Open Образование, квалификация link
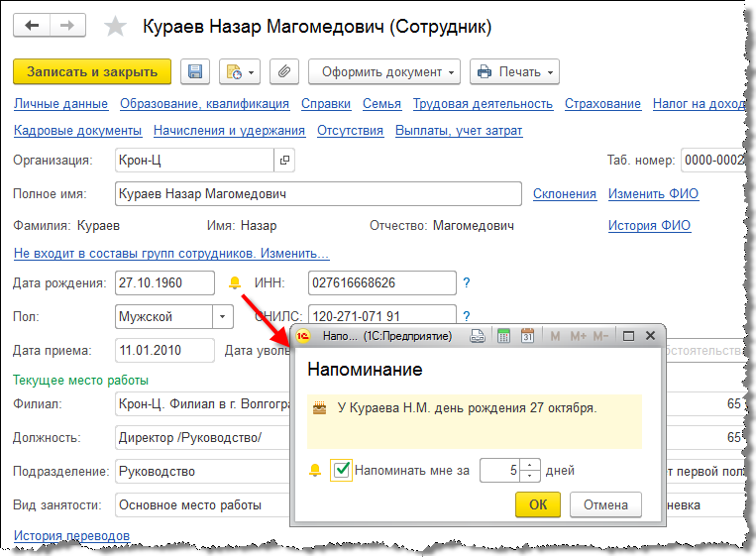The height and width of the screenshot is (557, 756). (204, 104)
